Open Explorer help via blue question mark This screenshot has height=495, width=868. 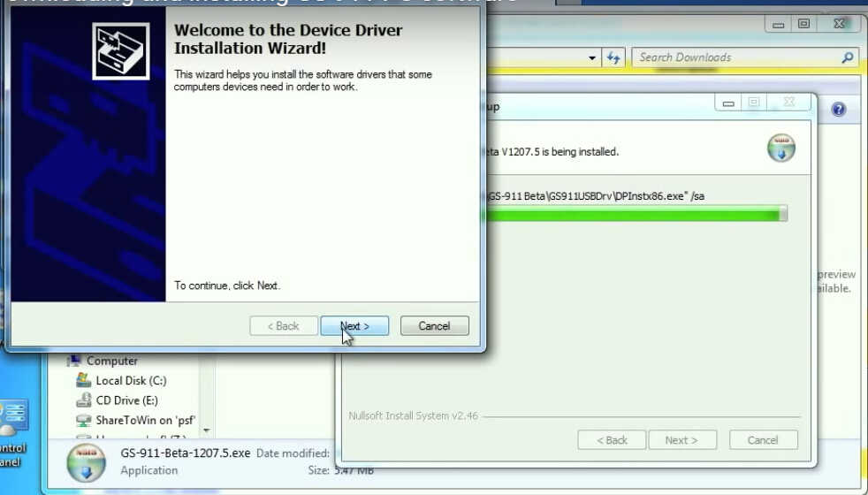(x=839, y=109)
